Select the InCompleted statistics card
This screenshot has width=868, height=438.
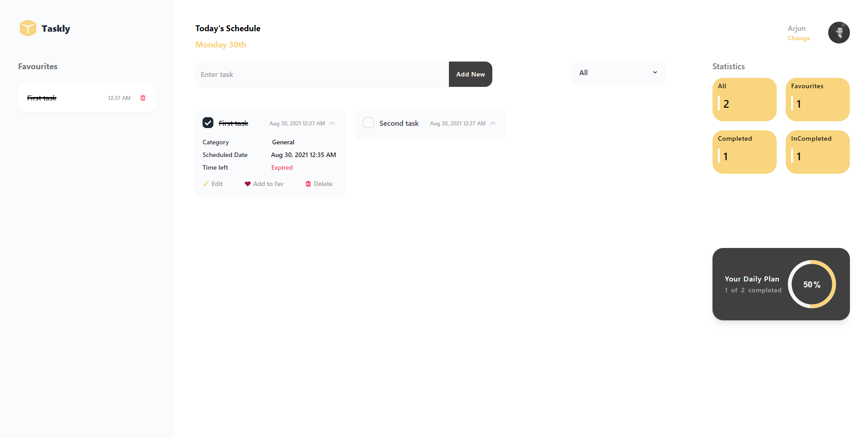point(818,152)
